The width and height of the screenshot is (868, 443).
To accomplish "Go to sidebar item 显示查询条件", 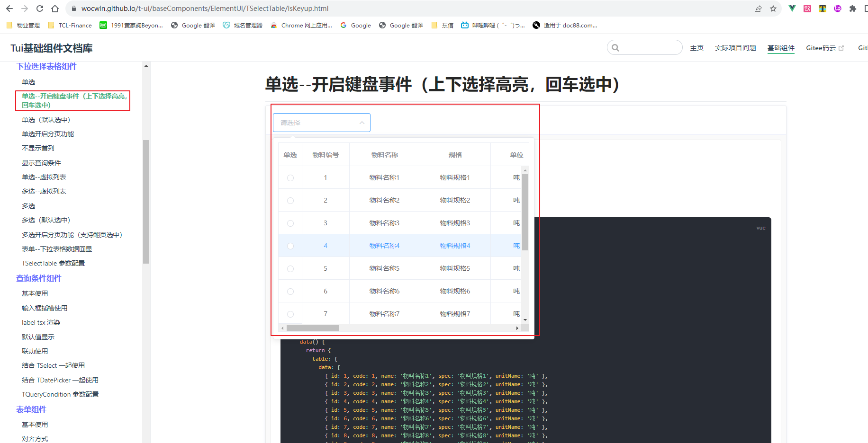I will point(41,163).
